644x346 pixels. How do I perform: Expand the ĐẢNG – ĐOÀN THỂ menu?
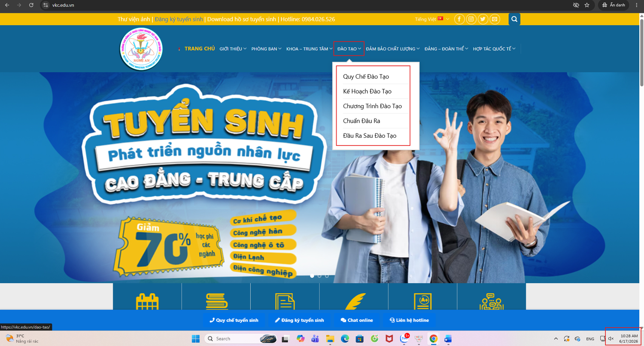point(447,49)
